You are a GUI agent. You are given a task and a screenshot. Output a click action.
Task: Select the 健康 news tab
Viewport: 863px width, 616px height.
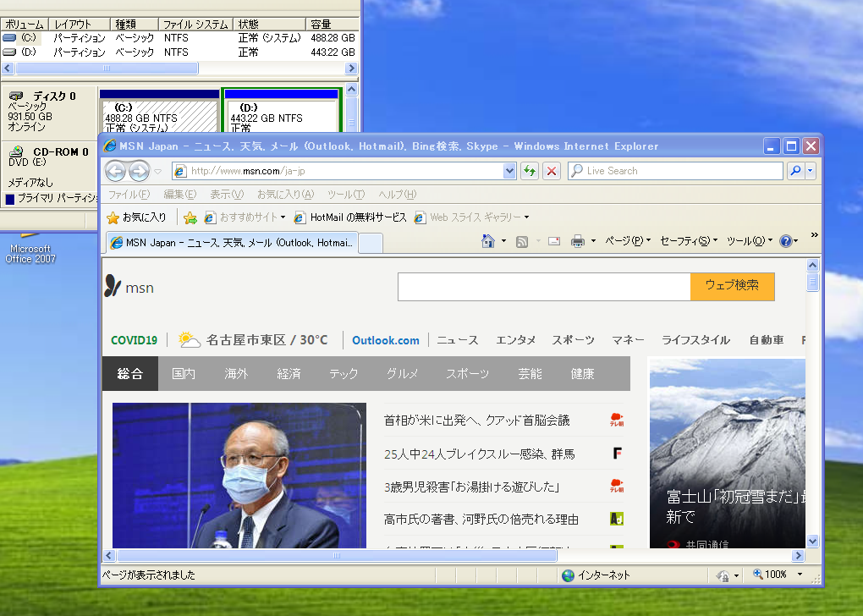[582, 374]
